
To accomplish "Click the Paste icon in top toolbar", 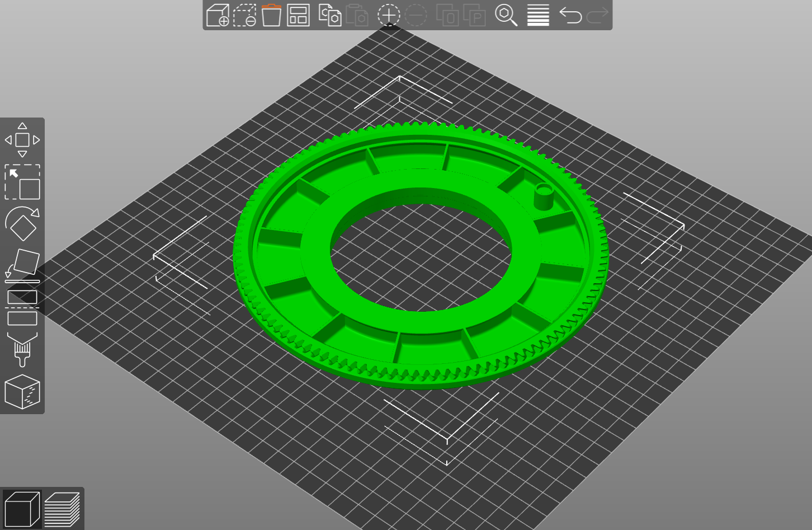I will pos(357,15).
